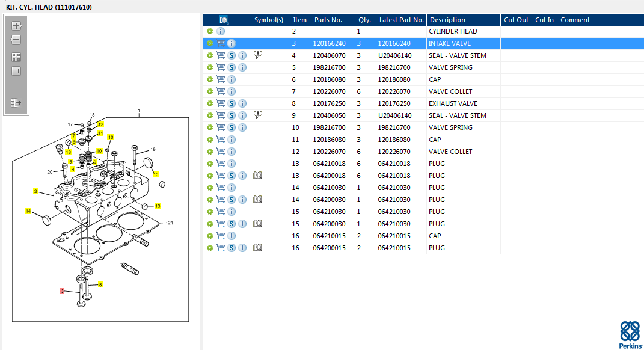Screen dimensions: 644x350
Task: Click callout 10 in the diagram
Action: (99, 151)
